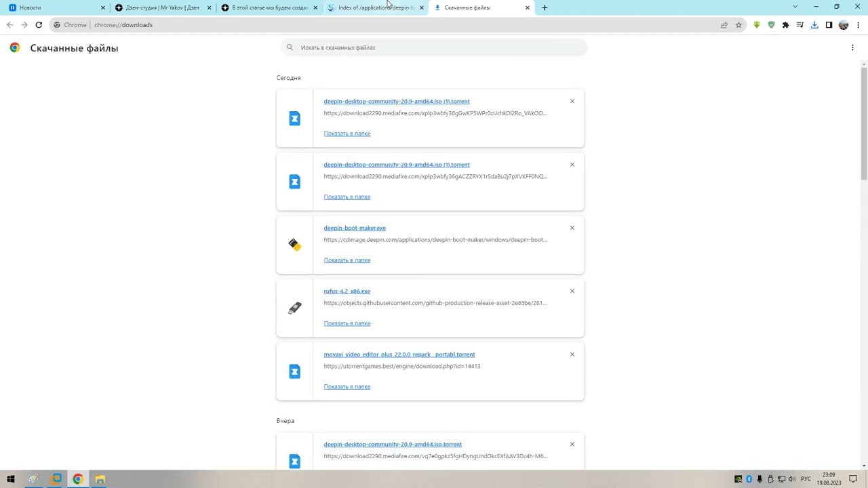Show deepin-boot-maker.exe in folder
The height and width of the screenshot is (488, 868).
tap(347, 260)
